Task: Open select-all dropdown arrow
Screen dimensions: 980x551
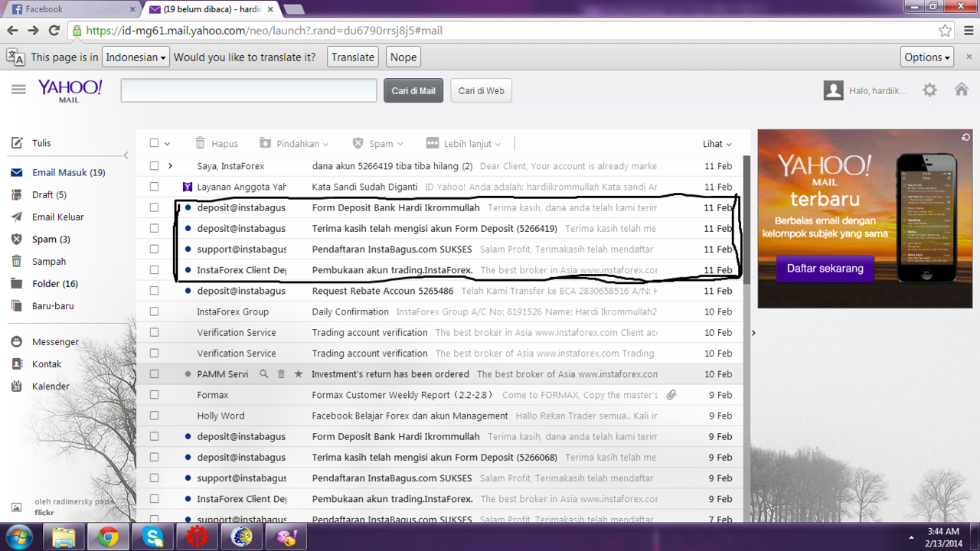Action: pos(167,144)
